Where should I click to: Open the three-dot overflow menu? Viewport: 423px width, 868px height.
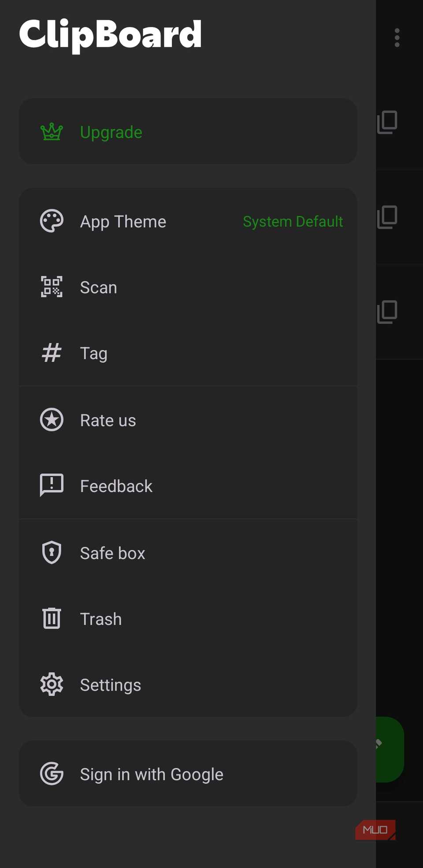click(396, 38)
